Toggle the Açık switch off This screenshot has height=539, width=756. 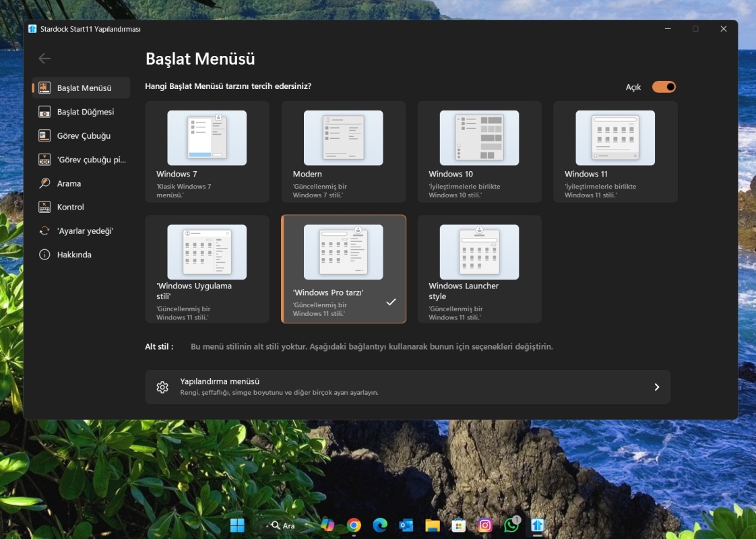pyautogui.click(x=663, y=87)
